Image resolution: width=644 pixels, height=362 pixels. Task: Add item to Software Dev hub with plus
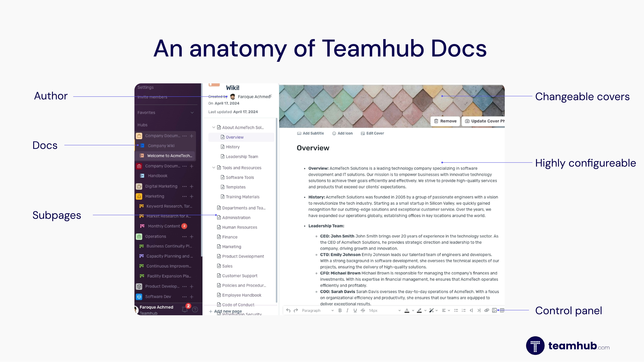[x=191, y=297]
